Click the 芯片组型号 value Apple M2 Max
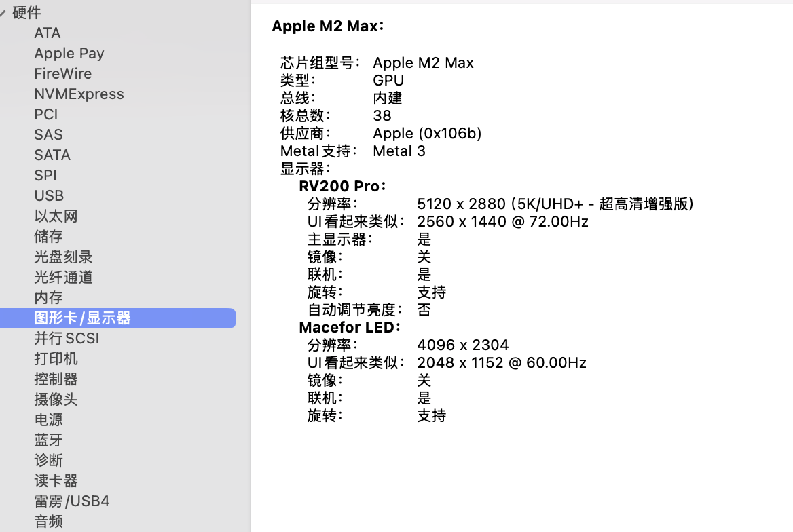Viewport: 793px width, 532px height. pos(423,62)
